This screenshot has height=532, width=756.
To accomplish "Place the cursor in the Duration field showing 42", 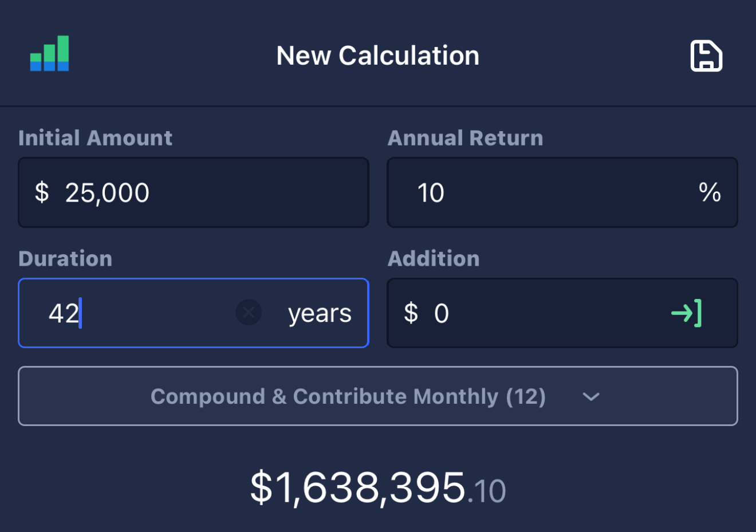I will (194, 313).
